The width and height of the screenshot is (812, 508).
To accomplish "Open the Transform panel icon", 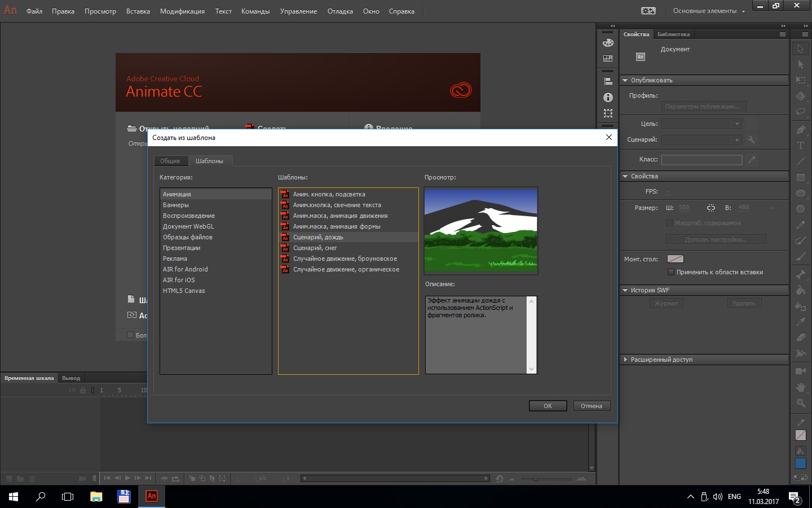I will tap(608, 113).
